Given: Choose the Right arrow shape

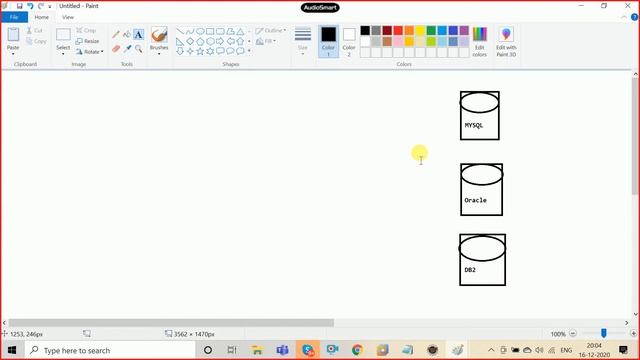Looking at the screenshot, I should (220, 41).
